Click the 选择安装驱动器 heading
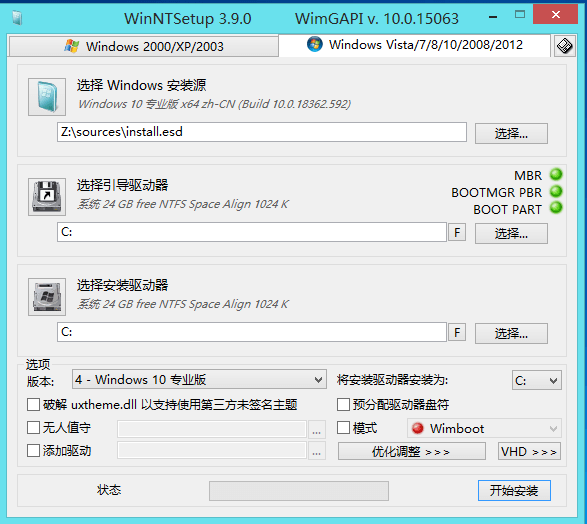 coord(123,285)
